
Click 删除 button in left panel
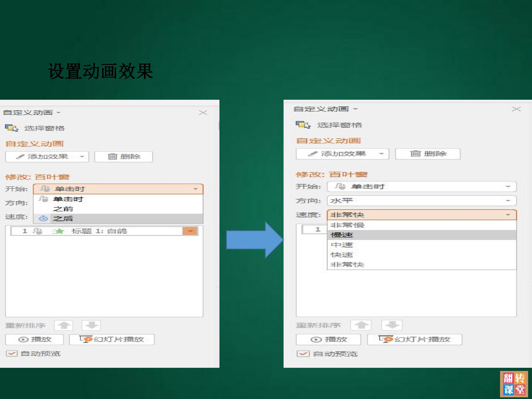click(x=124, y=157)
